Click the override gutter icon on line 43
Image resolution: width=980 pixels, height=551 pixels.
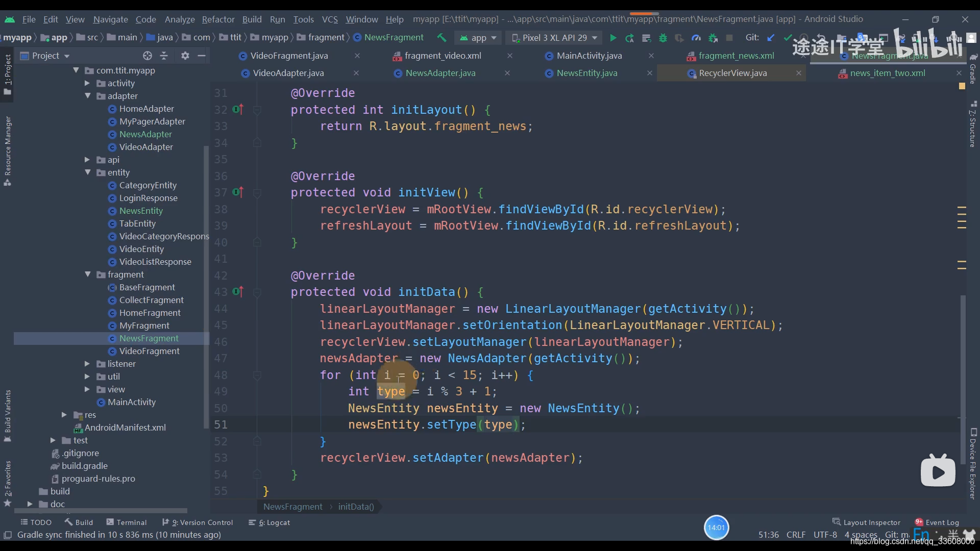coord(238,292)
